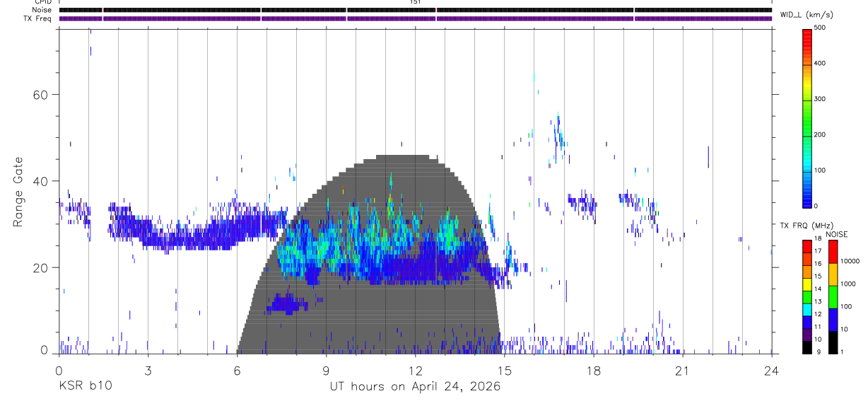Click the black Noise strip above the plot

click(x=416, y=10)
